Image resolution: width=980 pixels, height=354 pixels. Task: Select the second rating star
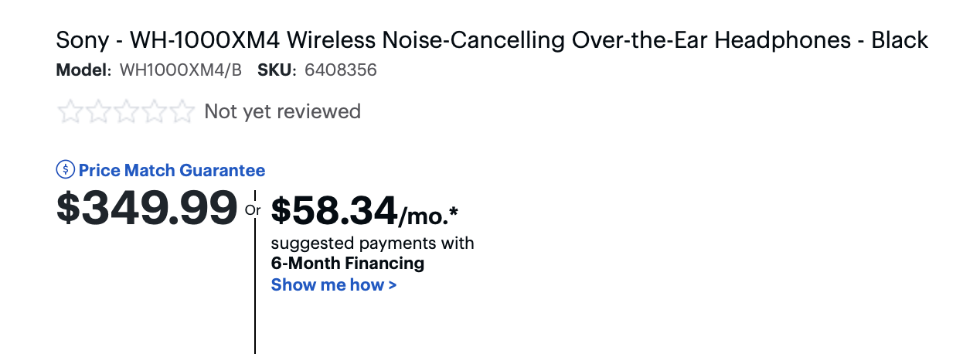(x=97, y=112)
